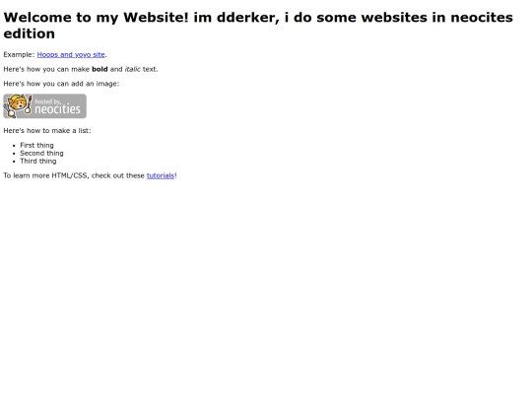Click the italic word in the paragraph
This screenshot has height=399, width=532.
pyautogui.click(x=132, y=69)
